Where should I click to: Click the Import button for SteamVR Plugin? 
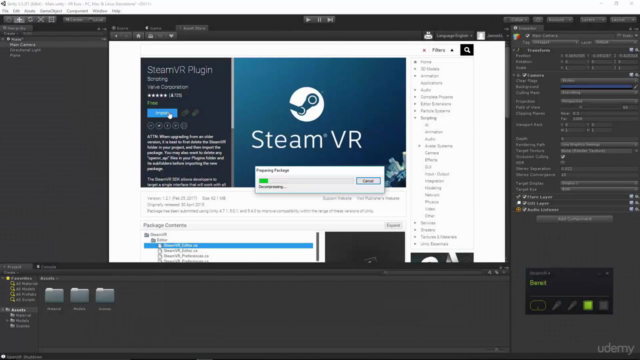point(162,113)
